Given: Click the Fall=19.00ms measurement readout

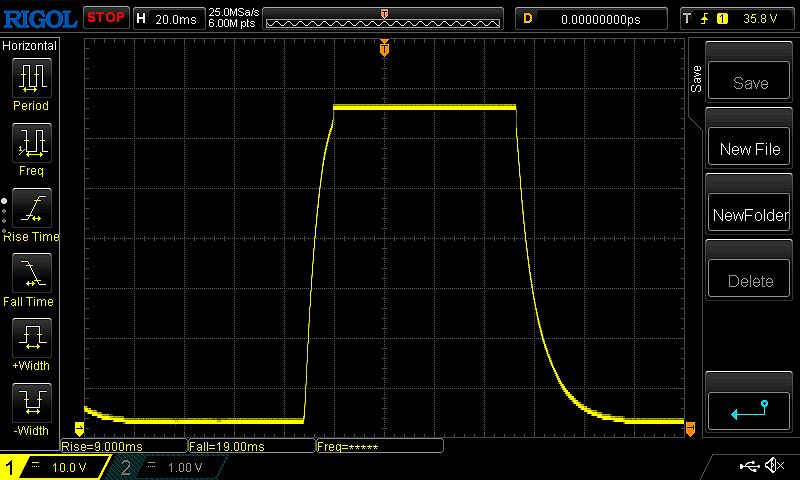Looking at the screenshot, I should click(x=252, y=446).
